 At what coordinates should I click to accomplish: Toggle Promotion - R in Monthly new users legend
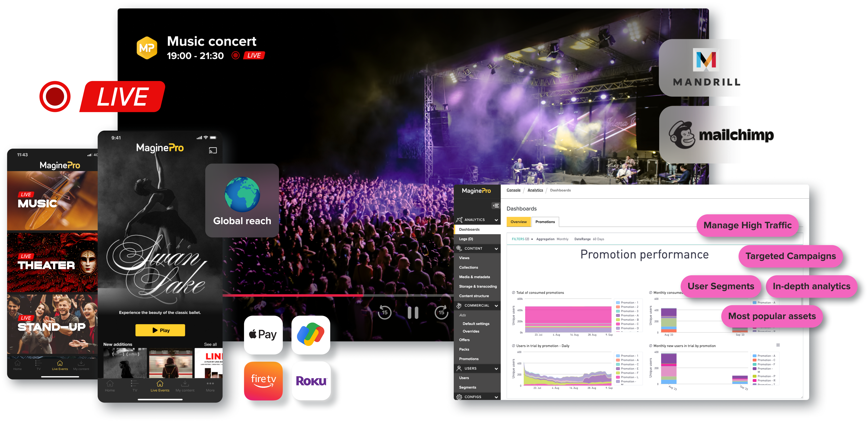click(764, 380)
